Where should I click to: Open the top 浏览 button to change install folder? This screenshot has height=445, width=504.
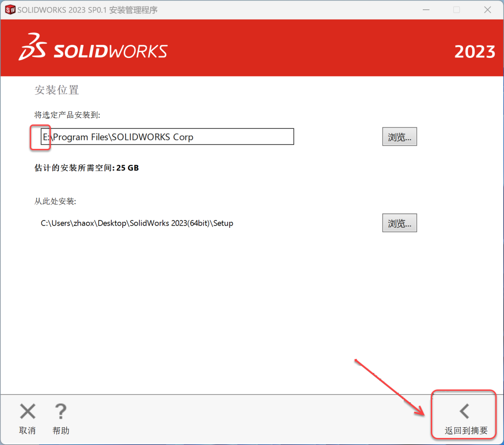399,136
